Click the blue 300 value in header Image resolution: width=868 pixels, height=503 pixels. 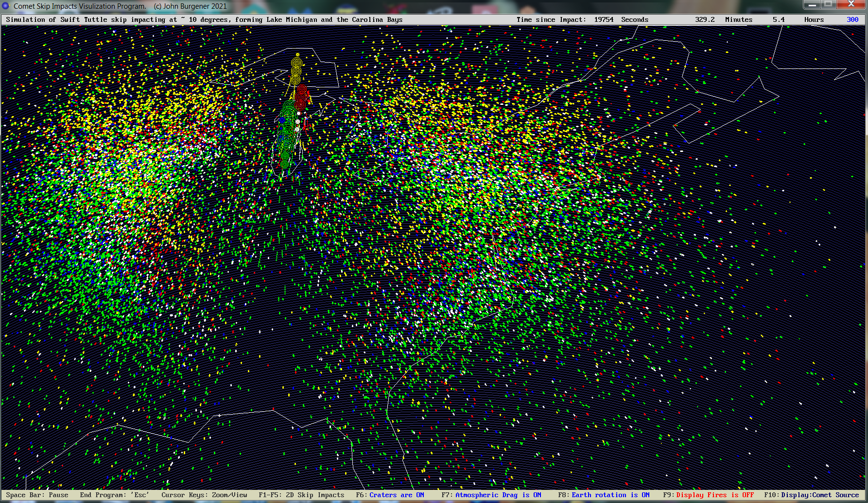(852, 19)
